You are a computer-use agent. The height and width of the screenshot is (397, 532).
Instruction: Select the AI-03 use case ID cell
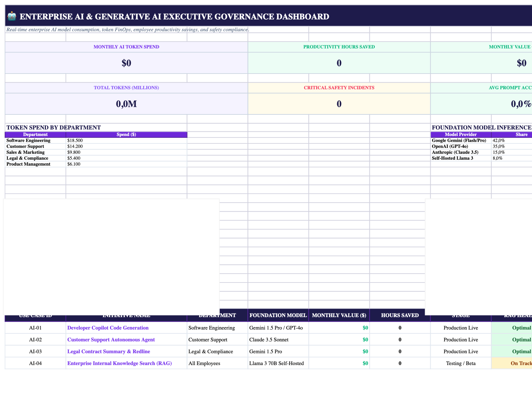(x=35, y=352)
